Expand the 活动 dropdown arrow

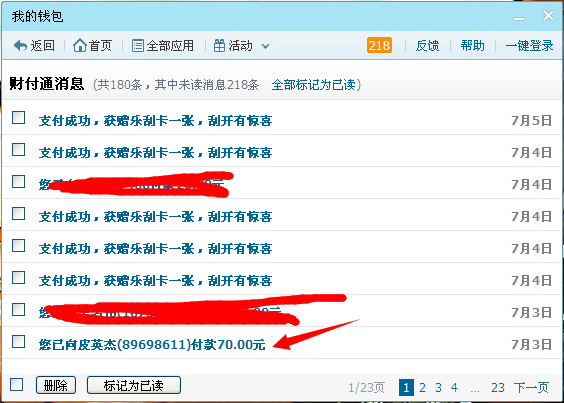point(265,46)
